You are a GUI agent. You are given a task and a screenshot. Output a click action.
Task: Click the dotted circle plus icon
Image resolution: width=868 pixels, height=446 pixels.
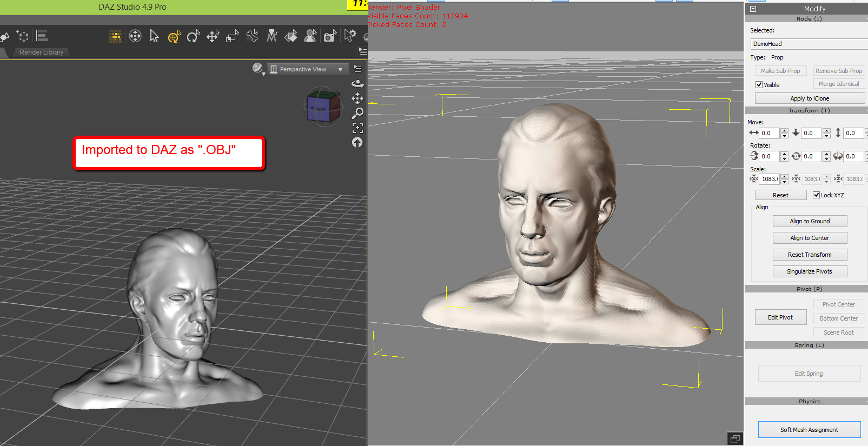point(22,36)
